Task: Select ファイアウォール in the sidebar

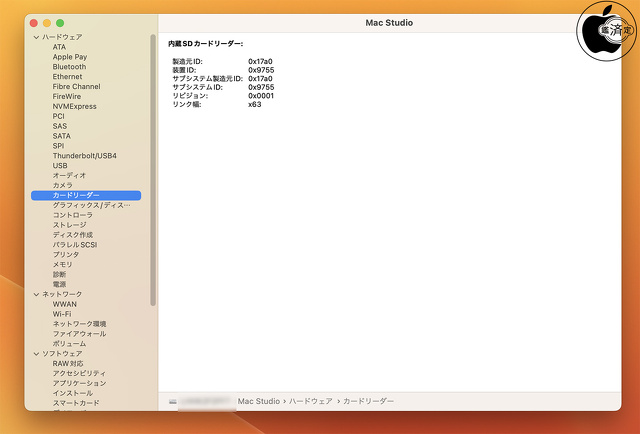Action: (x=80, y=334)
